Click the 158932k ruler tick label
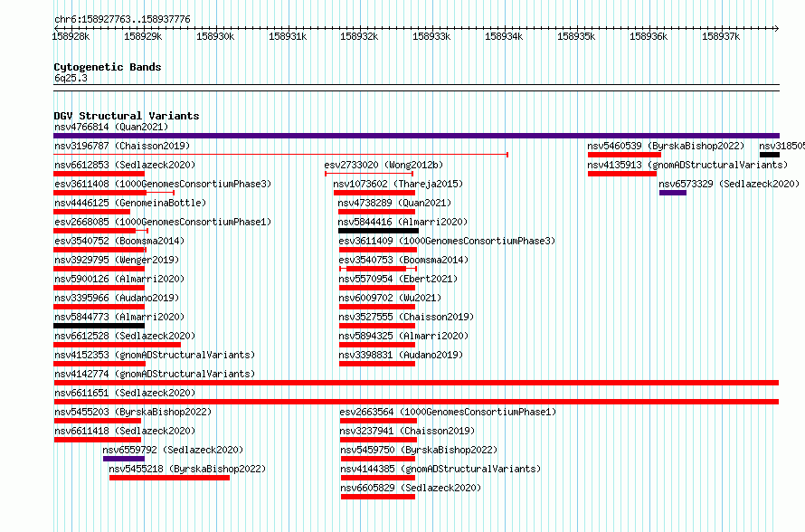Screen dimensions: 805x532 [359, 36]
